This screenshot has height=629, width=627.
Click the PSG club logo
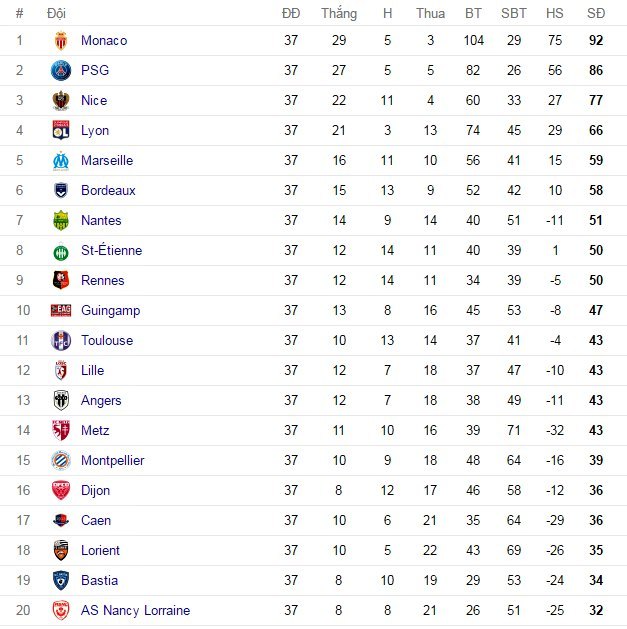tap(61, 71)
